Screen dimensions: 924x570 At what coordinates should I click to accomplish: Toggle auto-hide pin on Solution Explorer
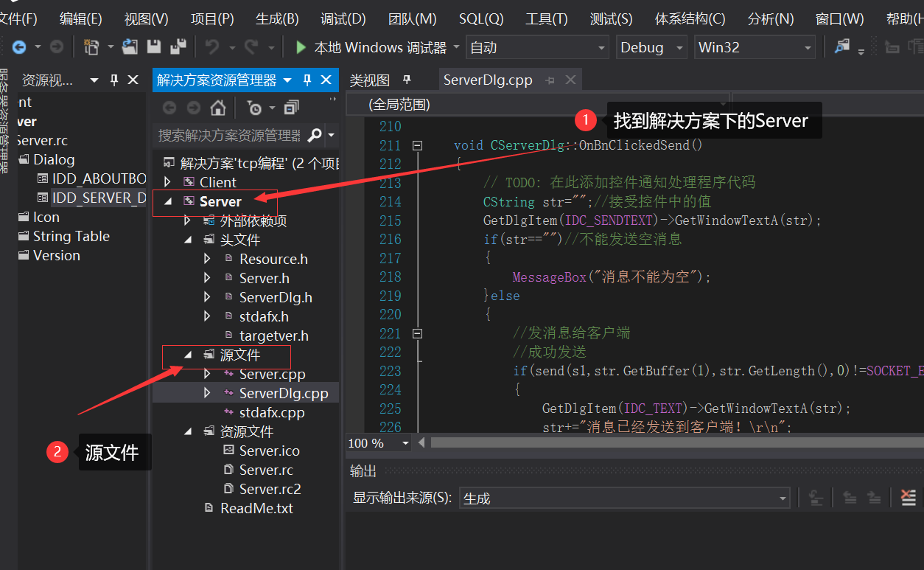pos(307,80)
